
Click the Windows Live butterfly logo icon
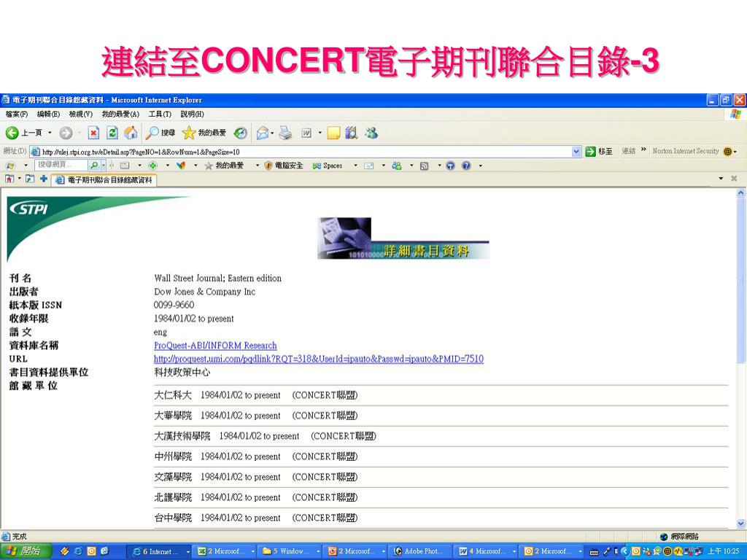[x=10, y=166]
